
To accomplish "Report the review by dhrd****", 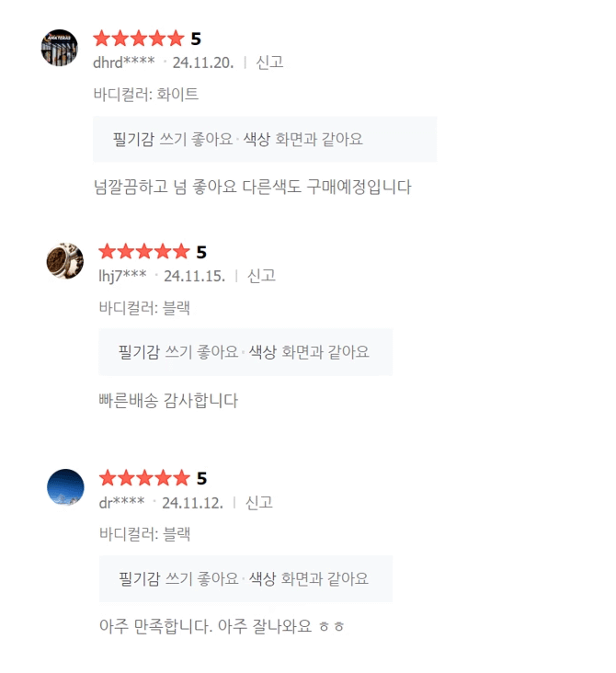I will point(269,63).
